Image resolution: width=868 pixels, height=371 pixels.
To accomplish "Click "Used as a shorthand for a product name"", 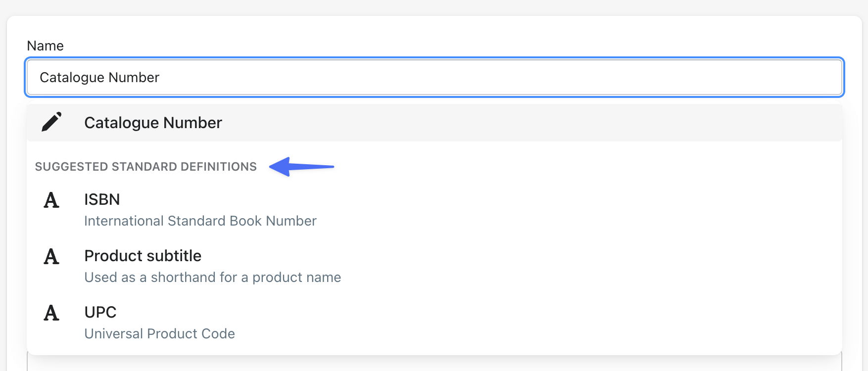I will [212, 277].
